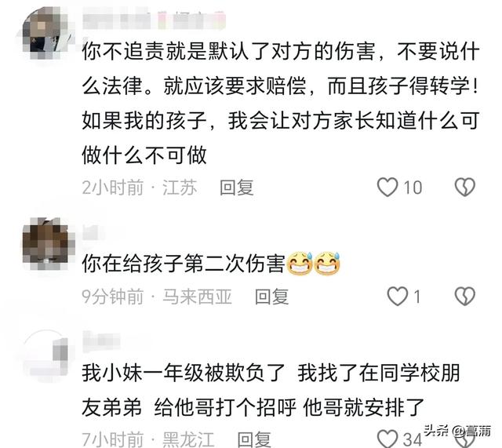Screen dimensions: 502x448
Task: Select the comment 你在给孩子第二次伤害
Action: click(211, 264)
